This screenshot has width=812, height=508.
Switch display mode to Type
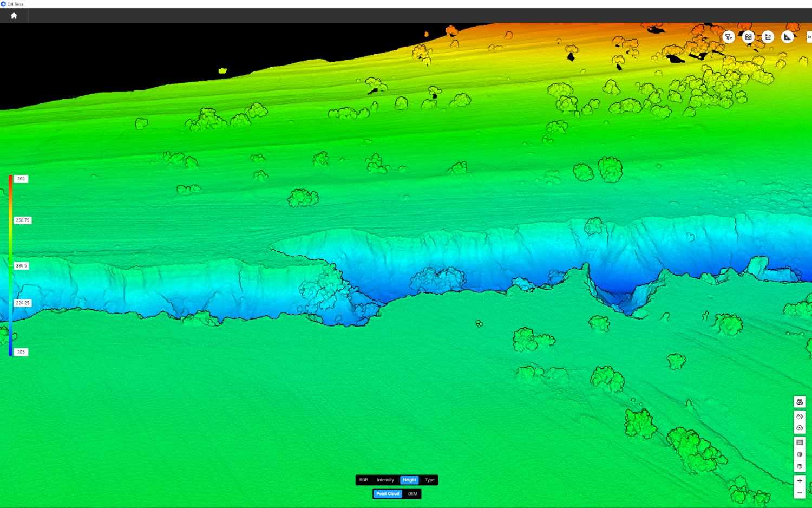click(x=430, y=480)
